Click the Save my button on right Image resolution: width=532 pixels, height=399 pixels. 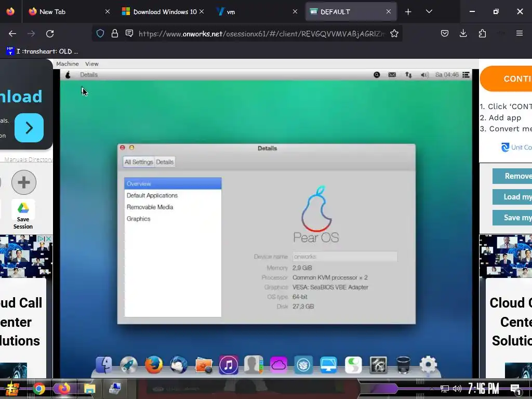pos(512,218)
